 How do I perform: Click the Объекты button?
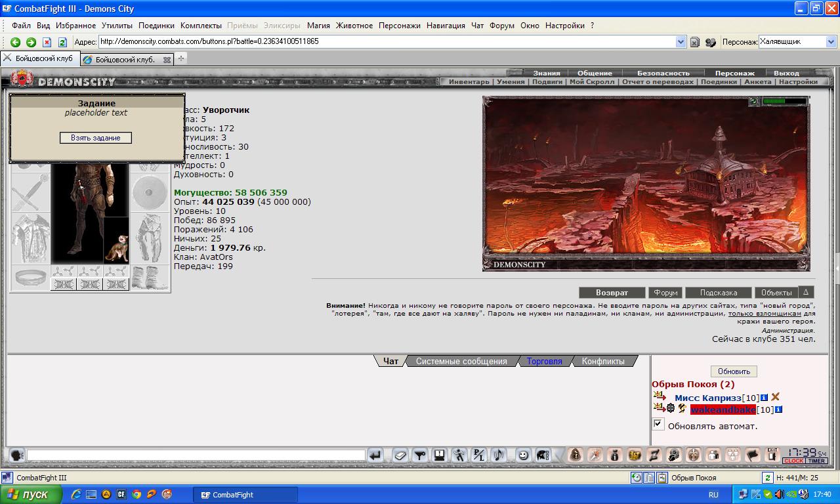pyautogui.click(x=777, y=293)
